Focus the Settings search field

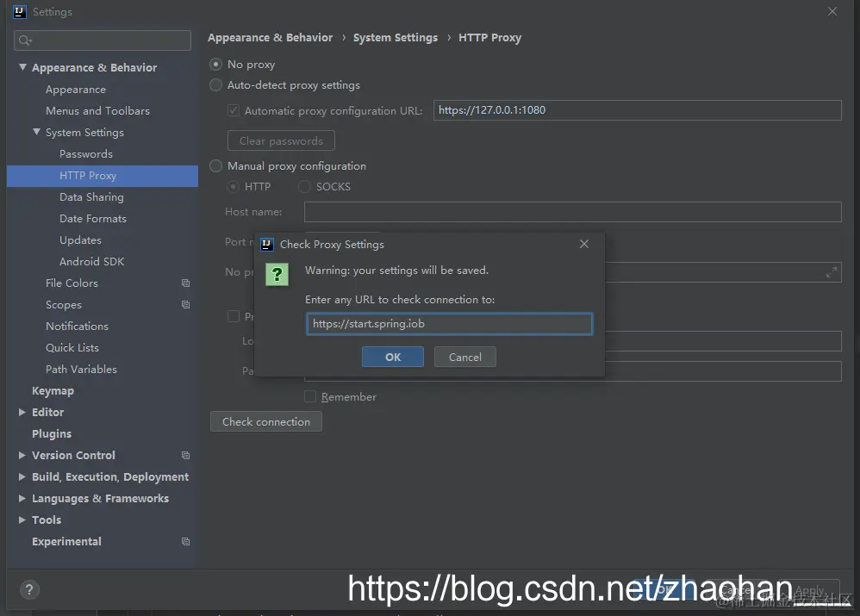pos(103,40)
